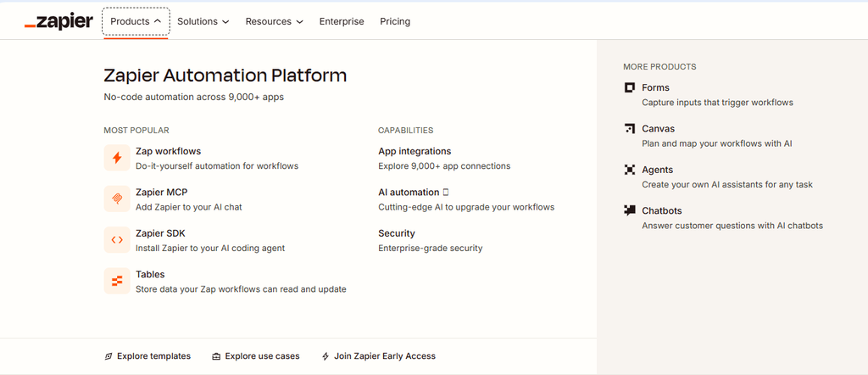This screenshot has height=375, width=868.
Task: Click the Zapier SDK code brackets icon
Action: coord(117,240)
